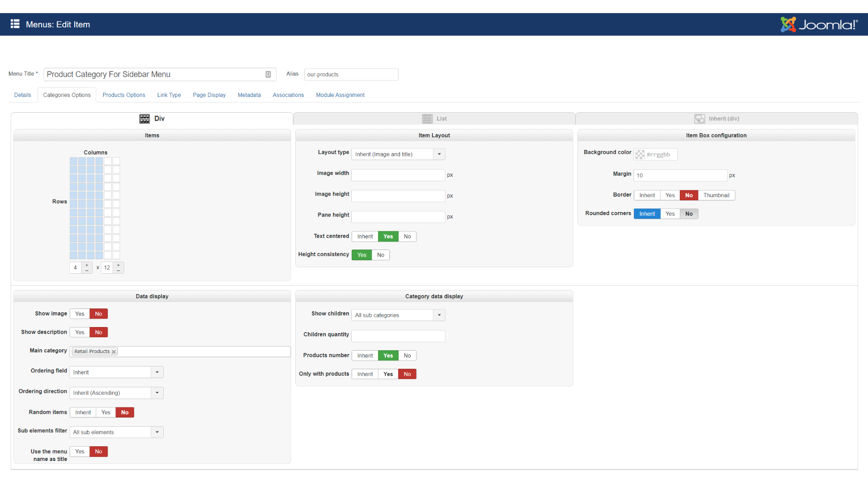The width and height of the screenshot is (868, 501).
Task: Go to the Page Display tab
Action: (x=209, y=95)
